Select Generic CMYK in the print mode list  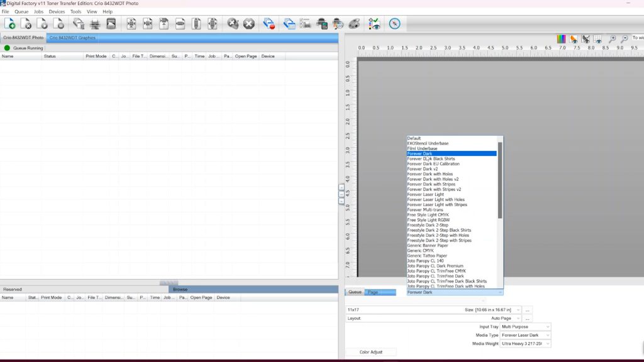(420, 251)
